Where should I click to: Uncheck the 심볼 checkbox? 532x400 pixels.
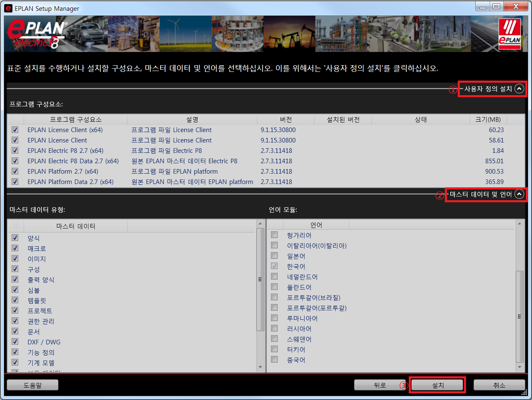[x=15, y=290]
